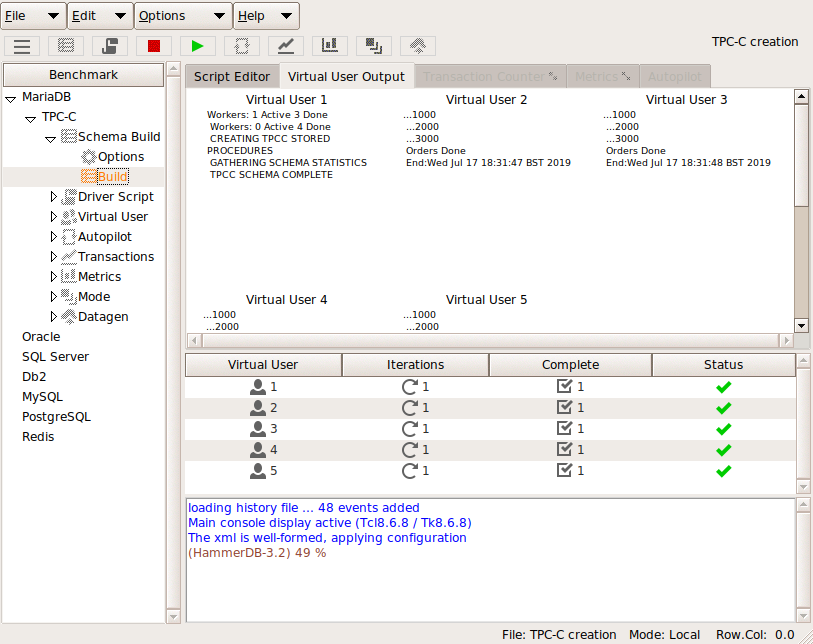The width and height of the screenshot is (813, 644).
Task: Collapse the MariaDB tree node
Action: 11,99
